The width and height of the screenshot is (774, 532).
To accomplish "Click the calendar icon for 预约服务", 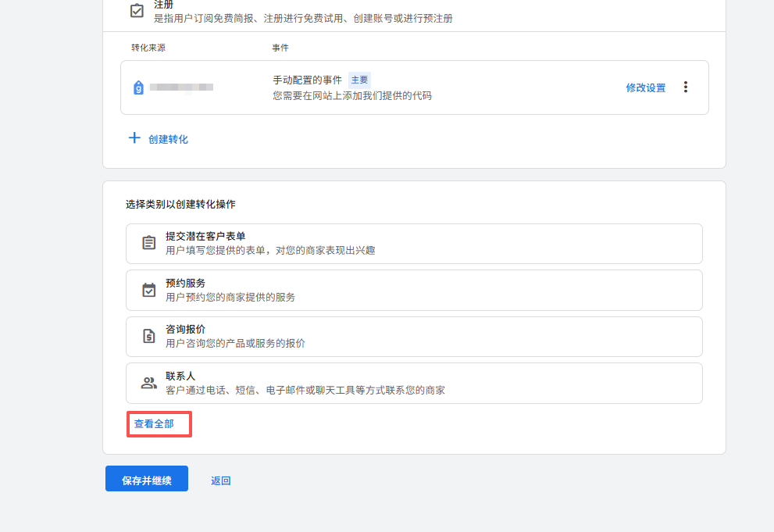I will click(148, 290).
